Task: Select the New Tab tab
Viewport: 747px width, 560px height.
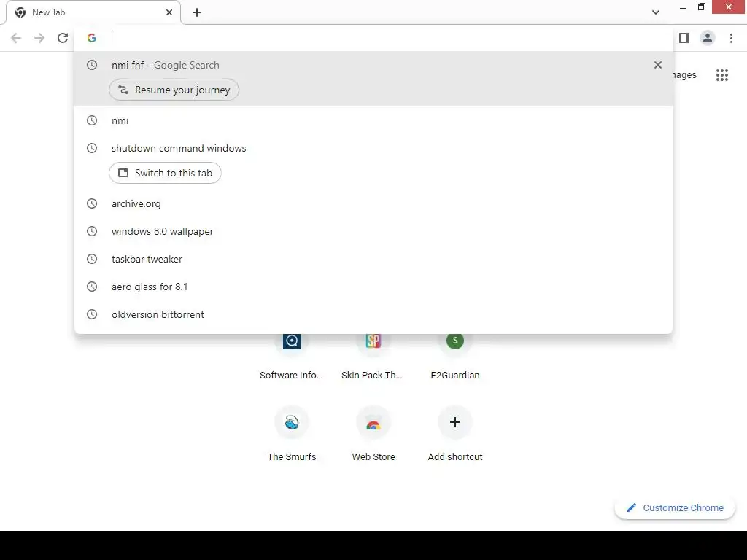Action: [93, 12]
